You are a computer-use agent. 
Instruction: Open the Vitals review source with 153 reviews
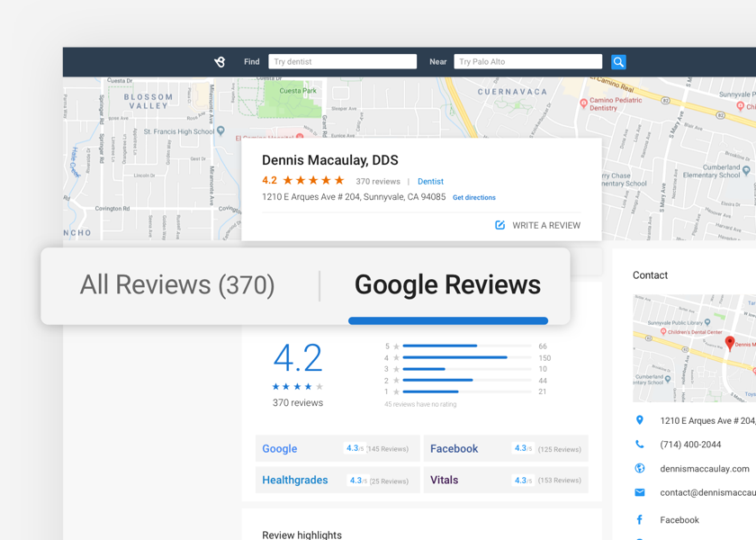point(444,480)
